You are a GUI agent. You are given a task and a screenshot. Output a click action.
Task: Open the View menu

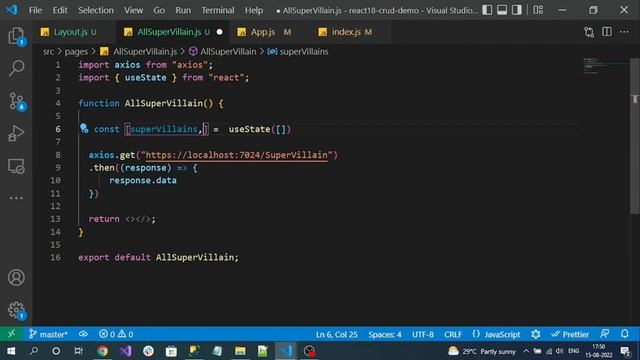(x=133, y=10)
